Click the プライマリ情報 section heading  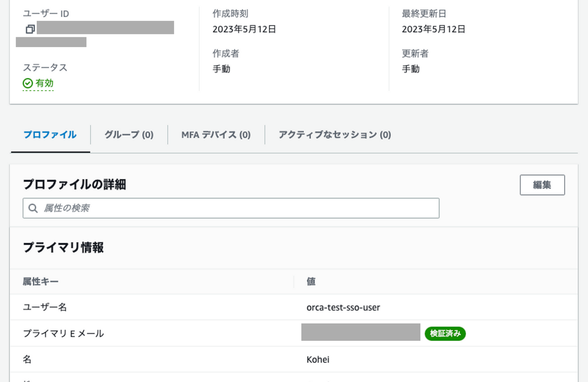[63, 248]
